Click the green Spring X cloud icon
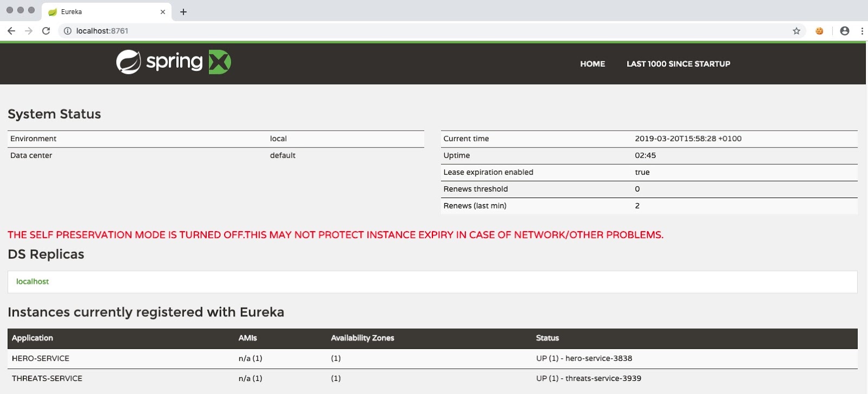The height and width of the screenshot is (394, 868). pos(220,62)
